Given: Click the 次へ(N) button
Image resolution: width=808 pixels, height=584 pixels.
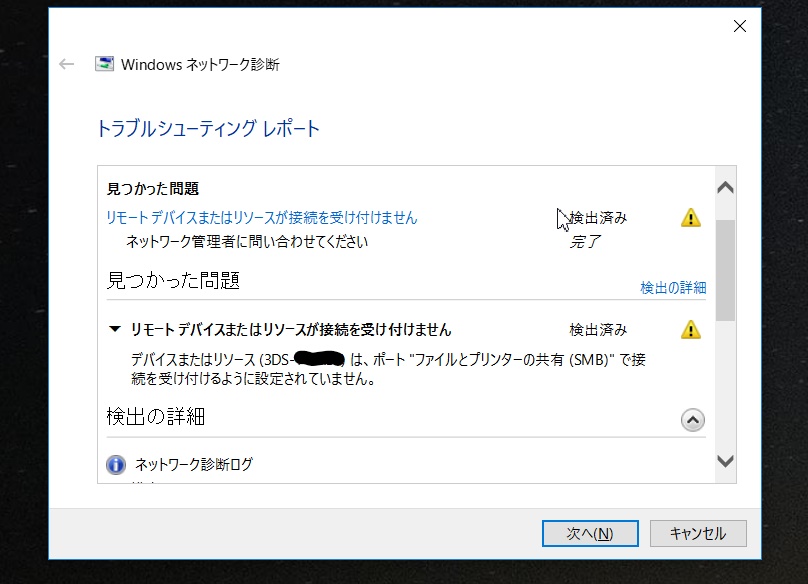Looking at the screenshot, I should coord(590,533).
